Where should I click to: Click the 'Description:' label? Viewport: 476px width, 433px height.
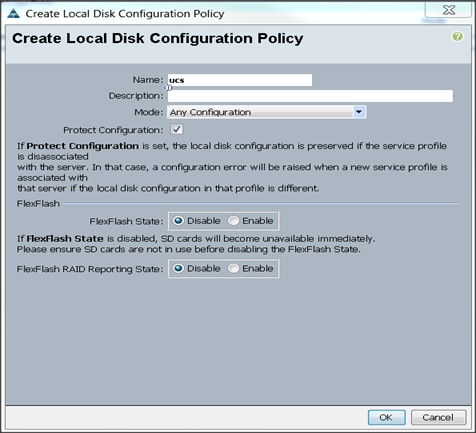click(x=136, y=96)
